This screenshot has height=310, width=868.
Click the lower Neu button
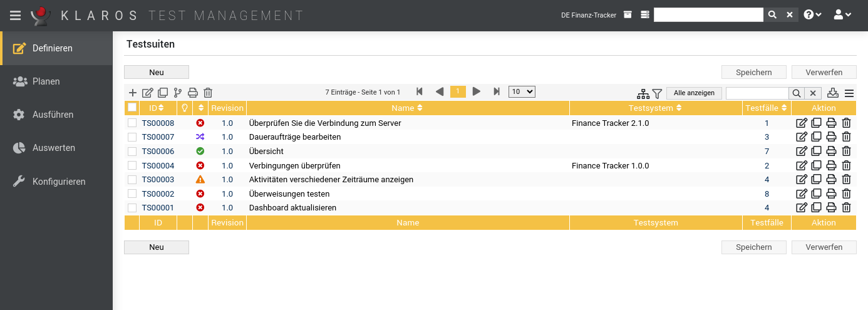tap(157, 247)
